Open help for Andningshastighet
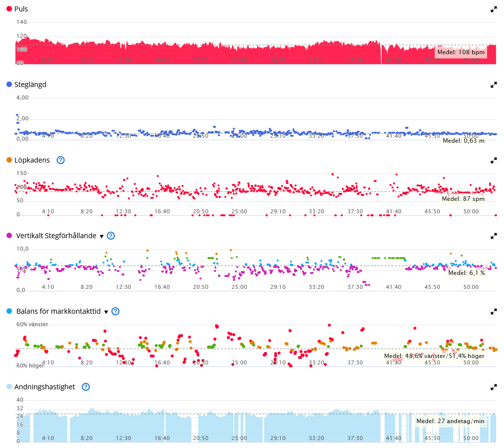This screenshot has height=448, width=504. pos(86,387)
